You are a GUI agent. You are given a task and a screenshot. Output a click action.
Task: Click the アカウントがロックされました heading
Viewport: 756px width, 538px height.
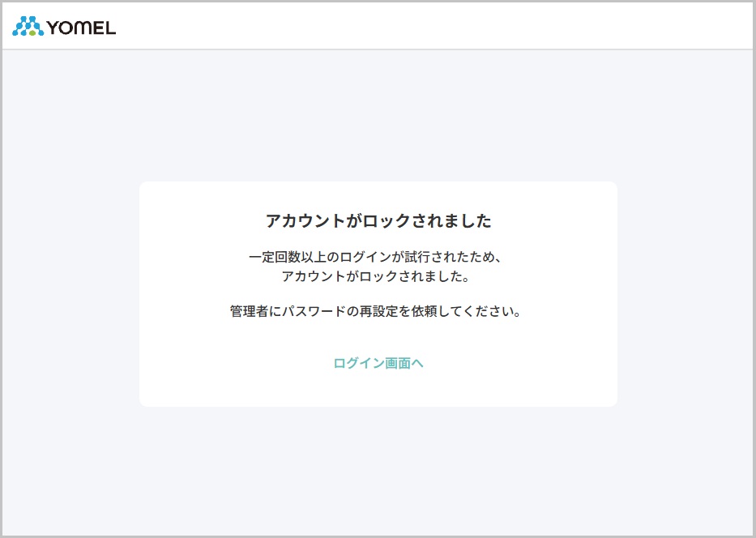(x=378, y=220)
